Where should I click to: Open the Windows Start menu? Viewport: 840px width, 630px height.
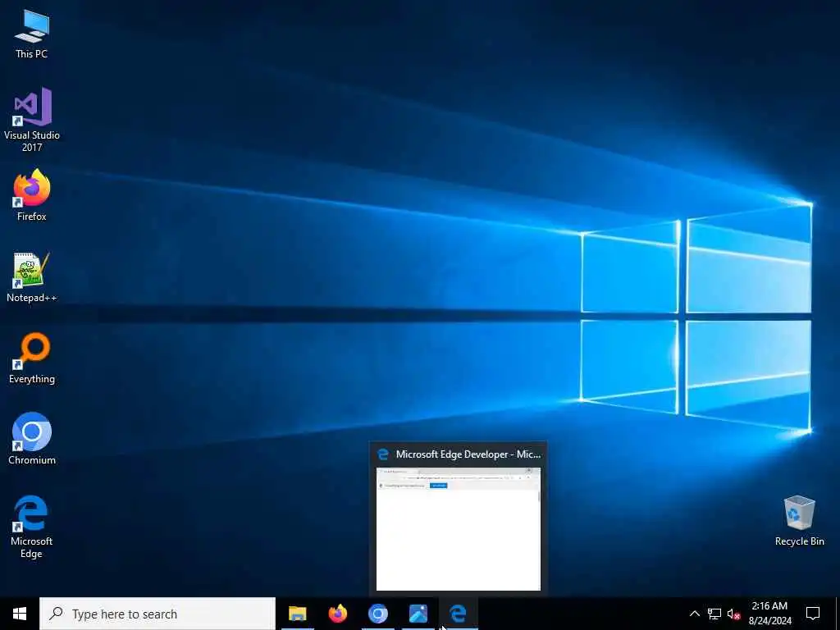tap(20, 614)
